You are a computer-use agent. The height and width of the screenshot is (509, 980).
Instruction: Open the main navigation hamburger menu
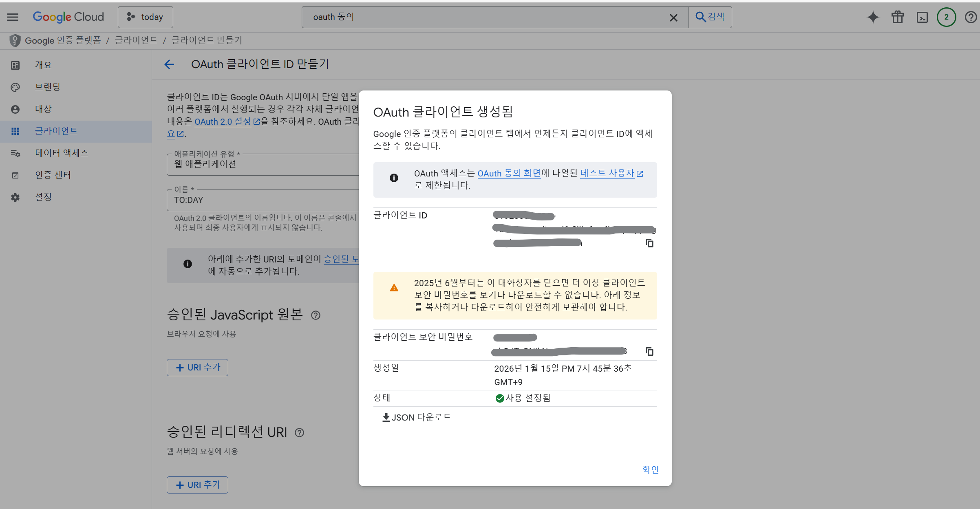click(13, 17)
